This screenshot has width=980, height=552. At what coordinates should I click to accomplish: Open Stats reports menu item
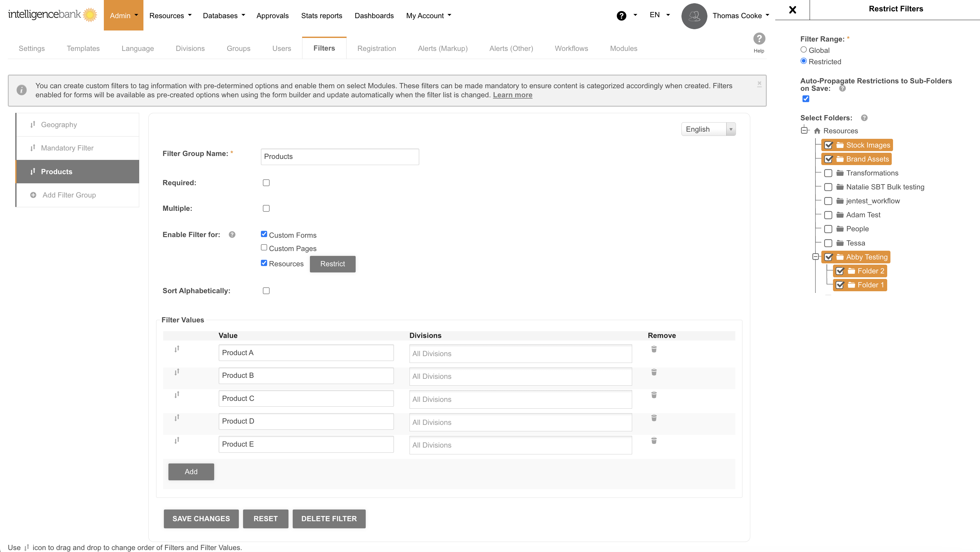coord(322,16)
